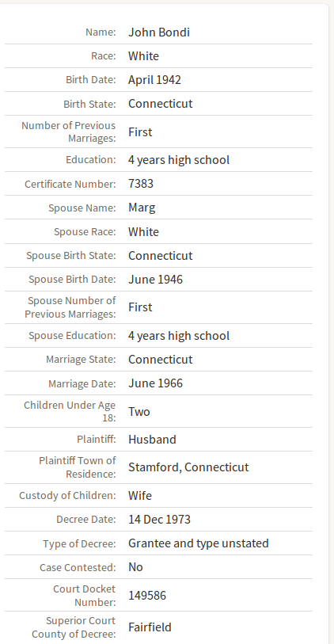Click spouse birth date June 1946
The height and width of the screenshot is (644, 334).
[x=155, y=280]
